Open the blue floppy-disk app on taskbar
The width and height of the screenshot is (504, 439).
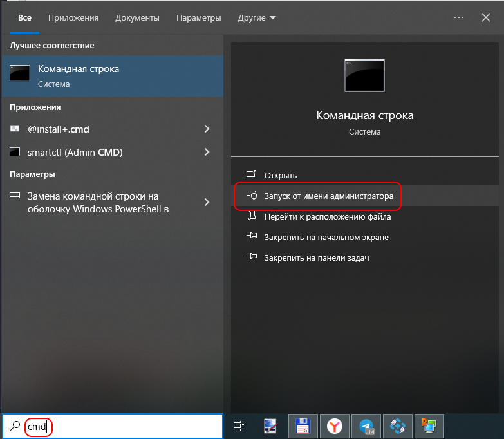tap(303, 426)
